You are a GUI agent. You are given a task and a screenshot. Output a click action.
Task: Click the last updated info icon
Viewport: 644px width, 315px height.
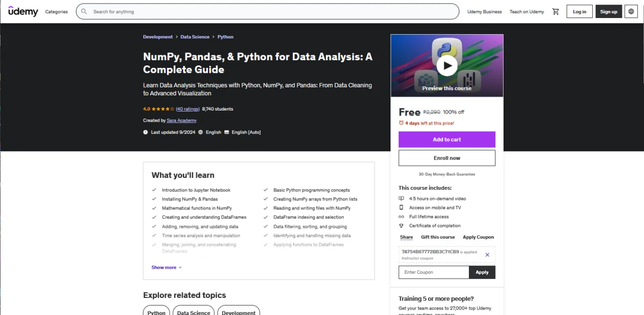145,132
